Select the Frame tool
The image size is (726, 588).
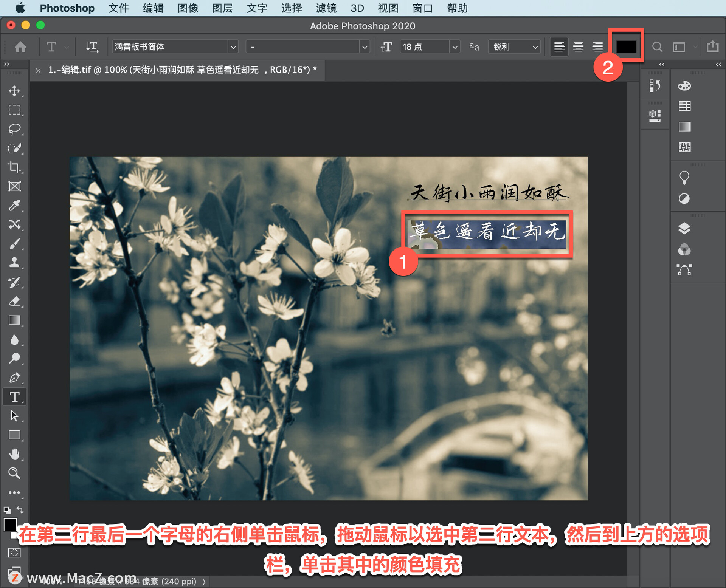click(x=14, y=186)
